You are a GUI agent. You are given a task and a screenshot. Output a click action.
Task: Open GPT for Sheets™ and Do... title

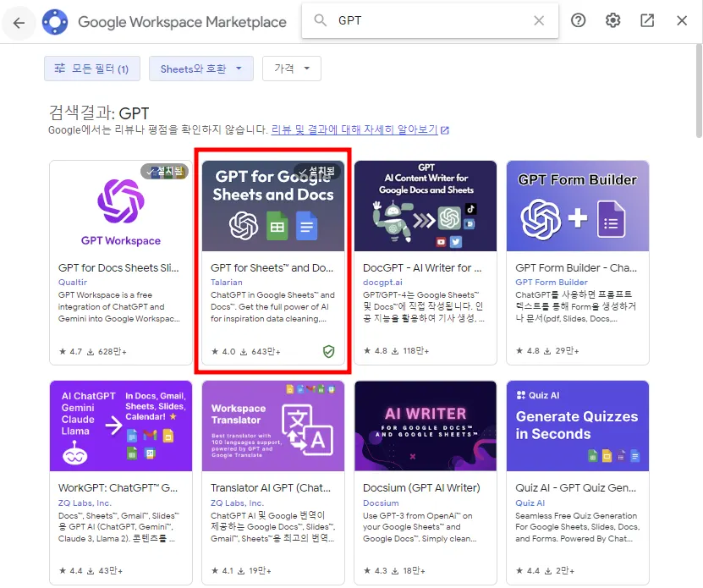tap(272, 267)
